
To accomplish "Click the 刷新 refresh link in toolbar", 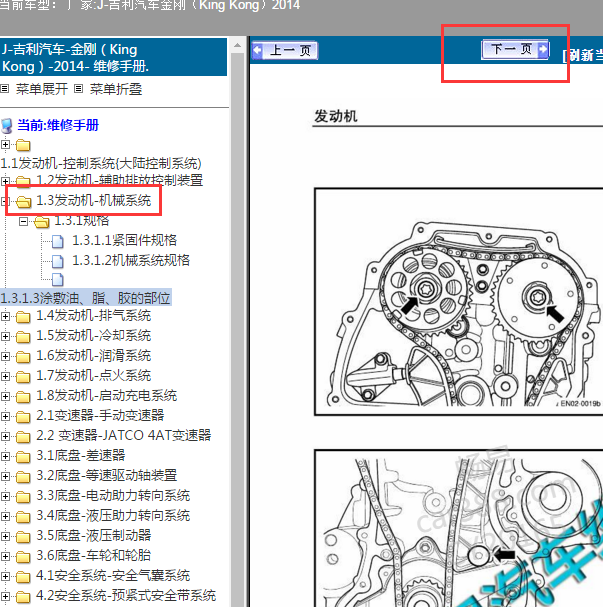I will pos(582,55).
